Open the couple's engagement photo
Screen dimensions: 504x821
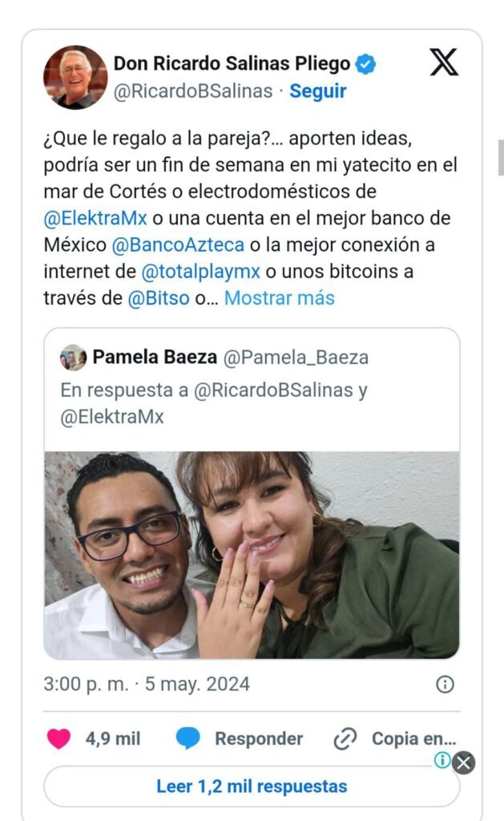point(252,555)
